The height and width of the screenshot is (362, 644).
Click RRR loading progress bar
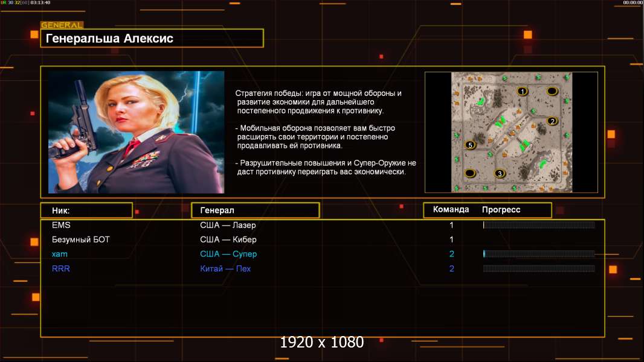pyautogui.click(x=539, y=268)
